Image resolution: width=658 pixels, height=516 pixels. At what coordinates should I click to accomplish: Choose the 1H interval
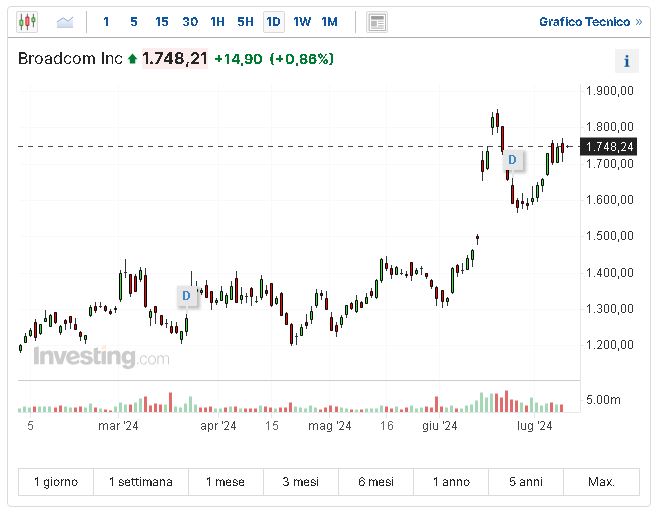click(x=217, y=22)
